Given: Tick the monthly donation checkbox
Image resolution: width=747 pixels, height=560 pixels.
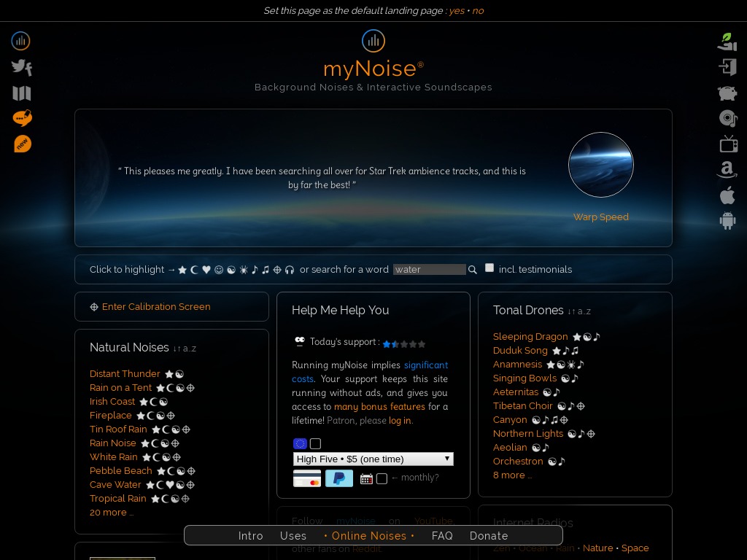Looking at the screenshot, I should click(x=382, y=478).
